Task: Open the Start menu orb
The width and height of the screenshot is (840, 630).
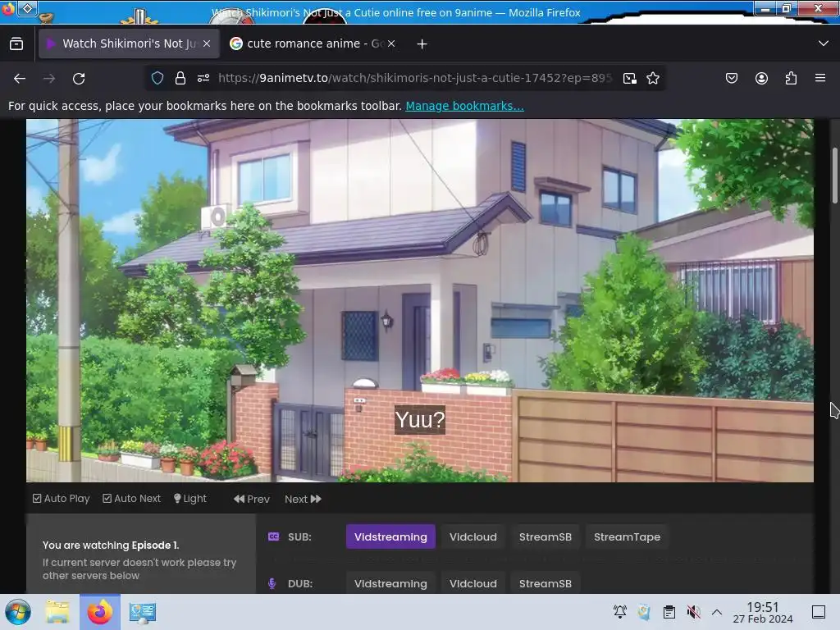Action: [x=18, y=612]
